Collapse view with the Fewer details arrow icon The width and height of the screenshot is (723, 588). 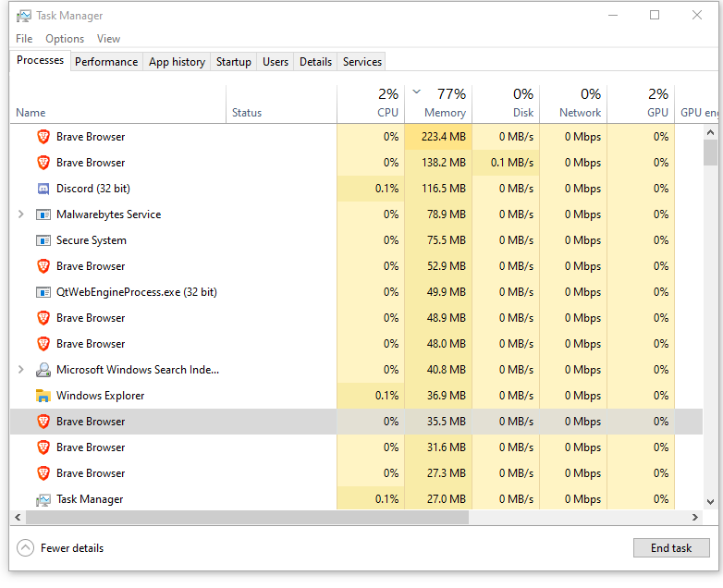(x=25, y=548)
